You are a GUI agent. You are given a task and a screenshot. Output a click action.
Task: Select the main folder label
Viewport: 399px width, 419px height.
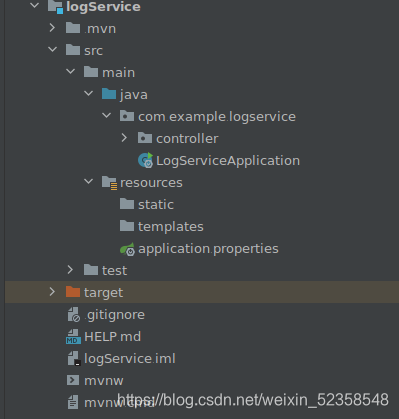coord(119,73)
